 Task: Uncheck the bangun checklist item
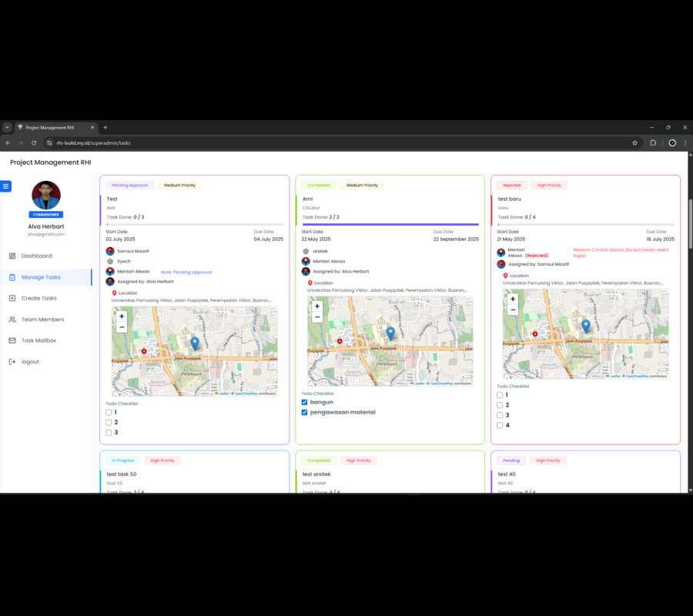pyautogui.click(x=304, y=402)
